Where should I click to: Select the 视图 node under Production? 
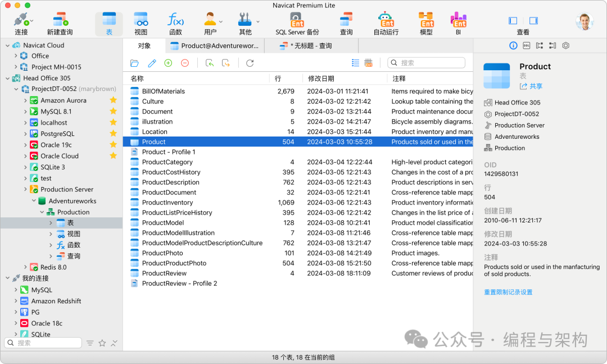[x=62, y=234]
